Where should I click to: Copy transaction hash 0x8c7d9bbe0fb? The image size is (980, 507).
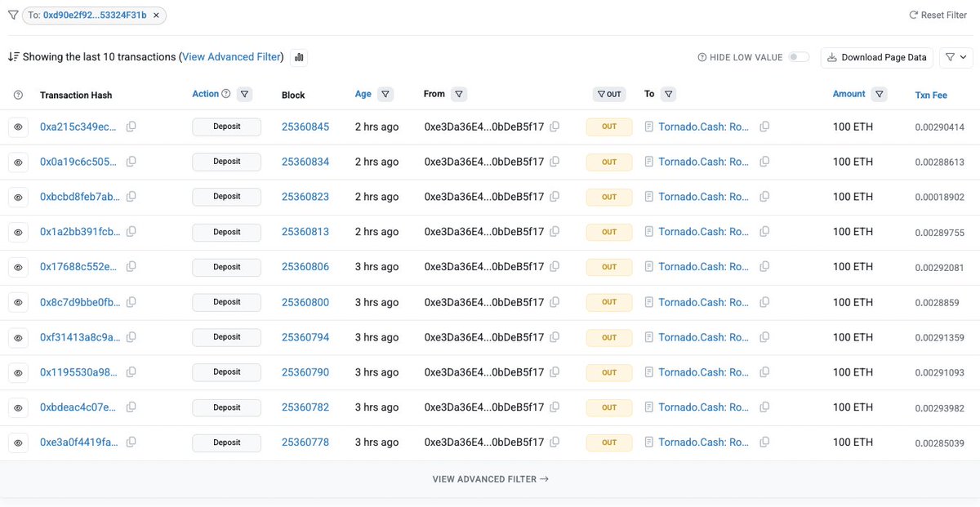tap(131, 302)
